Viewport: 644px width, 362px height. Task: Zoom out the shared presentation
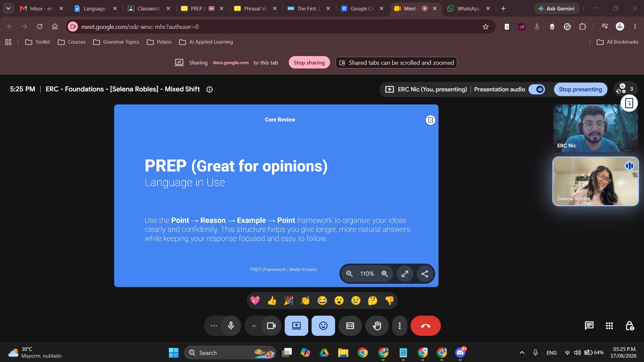(350, 274)
